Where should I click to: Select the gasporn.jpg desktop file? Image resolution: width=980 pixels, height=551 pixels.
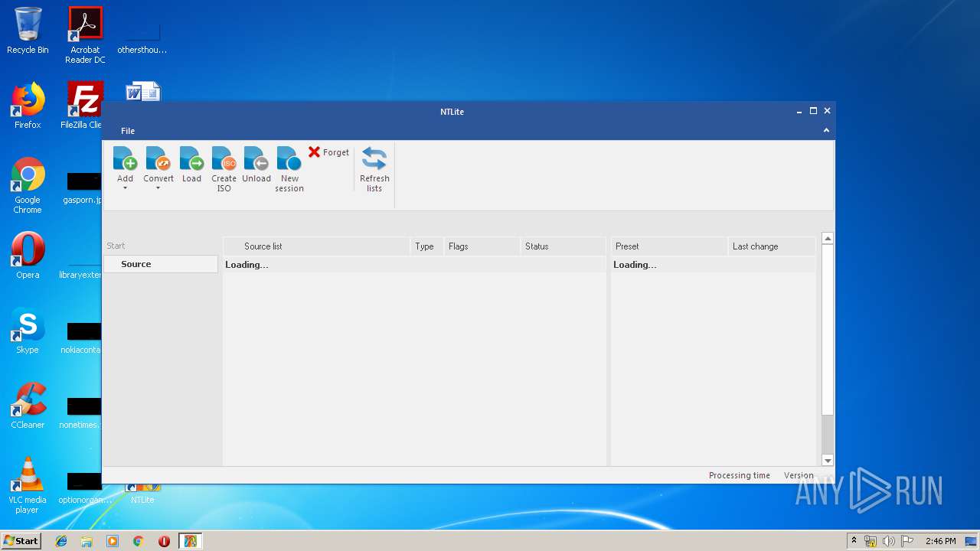pyautogui.click(x=83, y=188)
